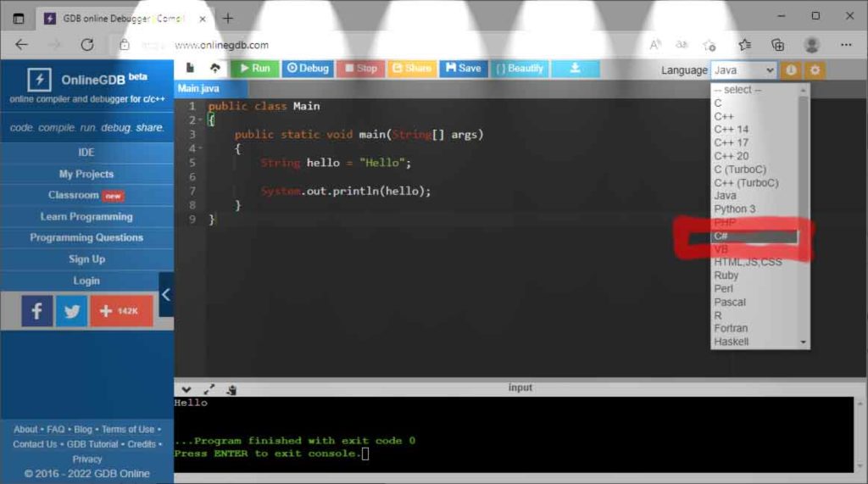Start debugging with the Debug button

click(x=306, y=69)
